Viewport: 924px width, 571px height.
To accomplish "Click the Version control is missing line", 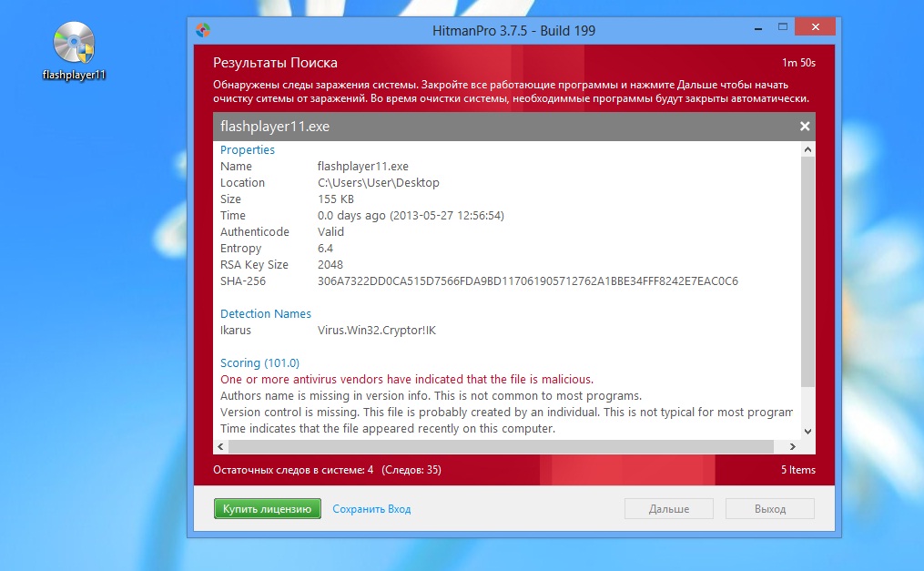I will click(x=506, y=413).
